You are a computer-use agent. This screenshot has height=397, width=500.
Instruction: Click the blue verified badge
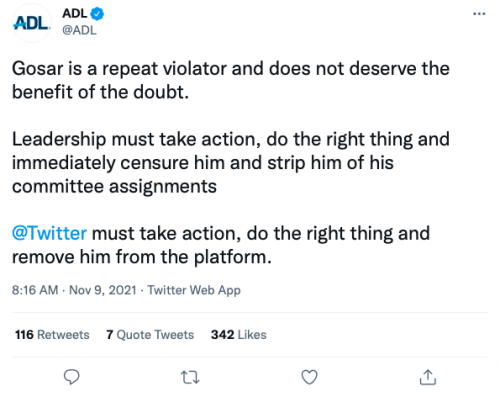97,14
